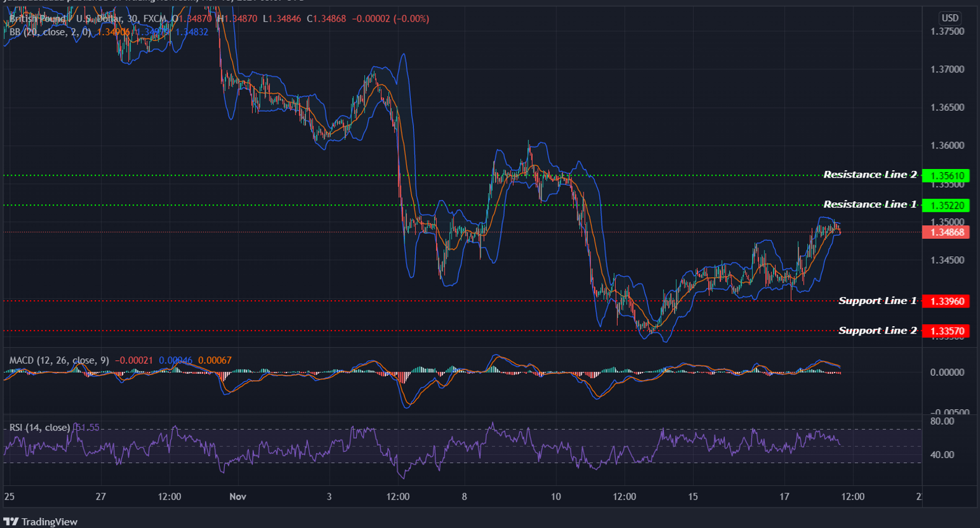Click the −0.00002 (−0.00%) change value
Screen dimensions: 980x528
(390, 19)
